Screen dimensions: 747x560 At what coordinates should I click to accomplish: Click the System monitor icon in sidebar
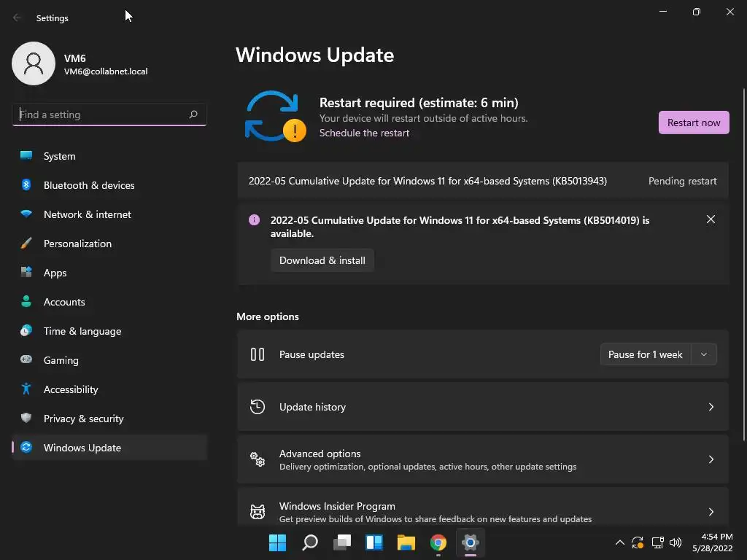point(26,156)
